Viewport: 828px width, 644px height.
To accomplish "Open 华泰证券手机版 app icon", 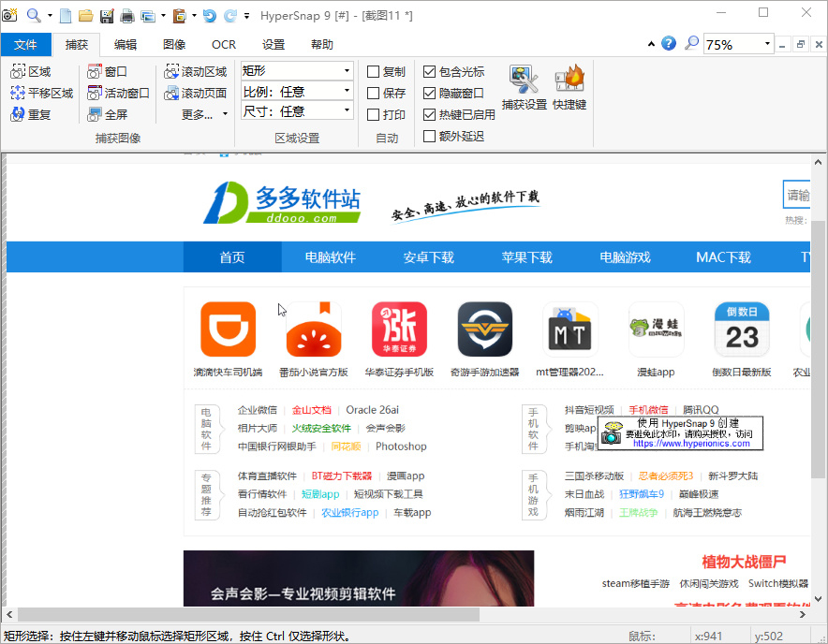I will pyautogui.click(x=399, y=329).
